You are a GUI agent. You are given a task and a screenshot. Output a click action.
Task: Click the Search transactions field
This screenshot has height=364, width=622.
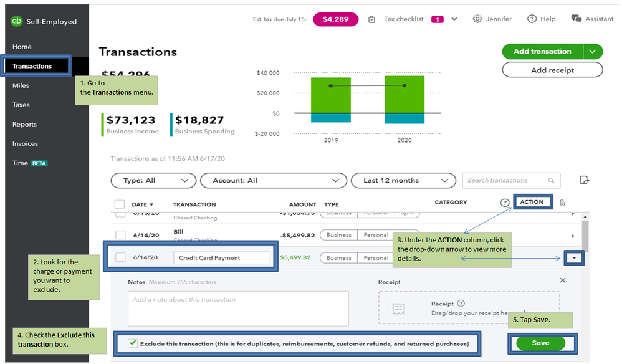click(x=511, y=180)
